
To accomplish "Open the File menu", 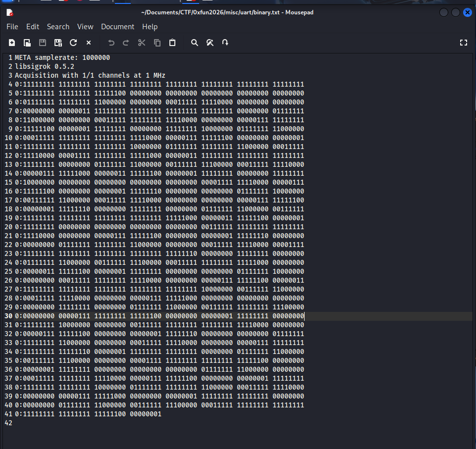I will point(12,27).
